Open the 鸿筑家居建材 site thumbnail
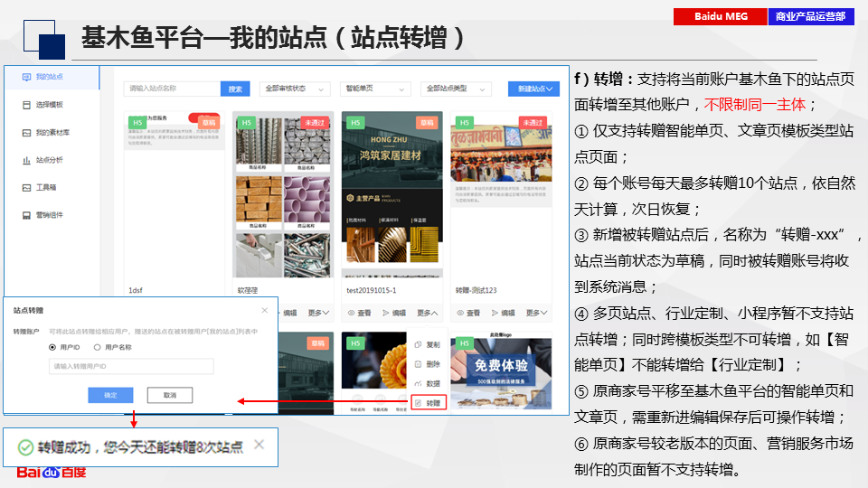 392,194
